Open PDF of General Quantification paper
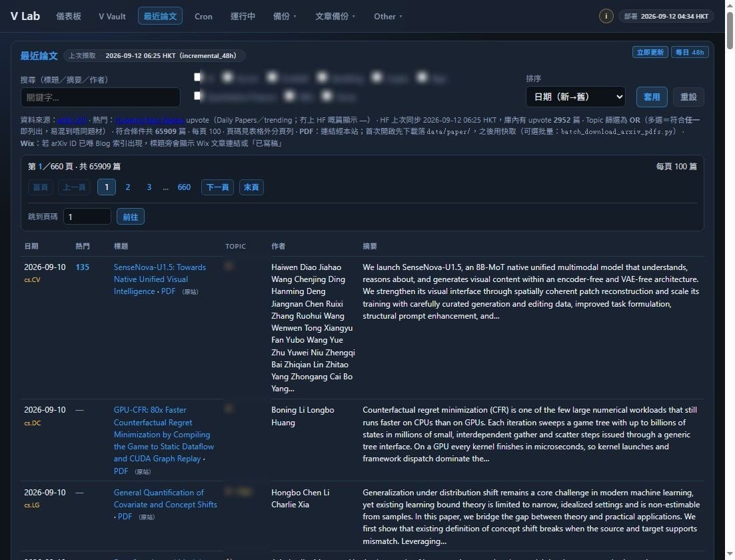The image size is (735, 560). [x=125, y=517]
